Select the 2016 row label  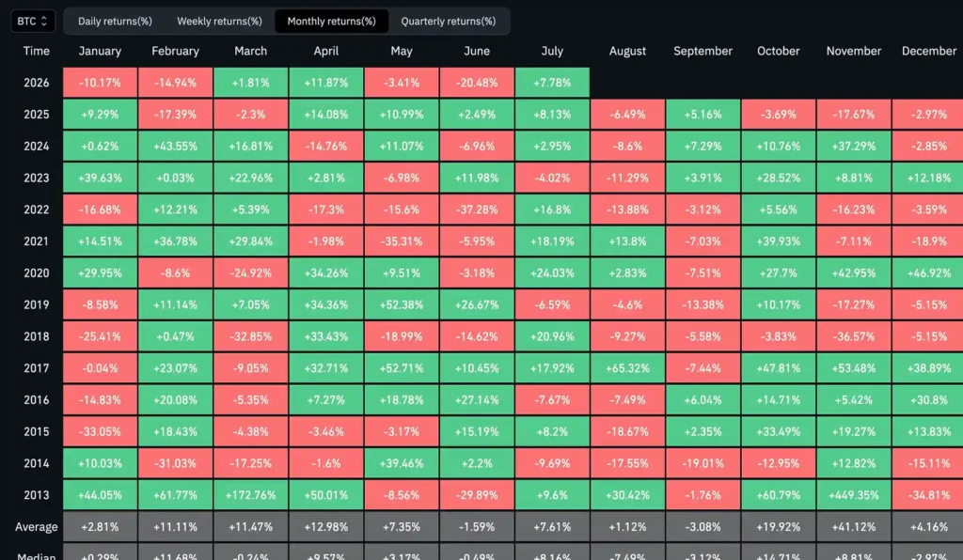tap(37, 400)
